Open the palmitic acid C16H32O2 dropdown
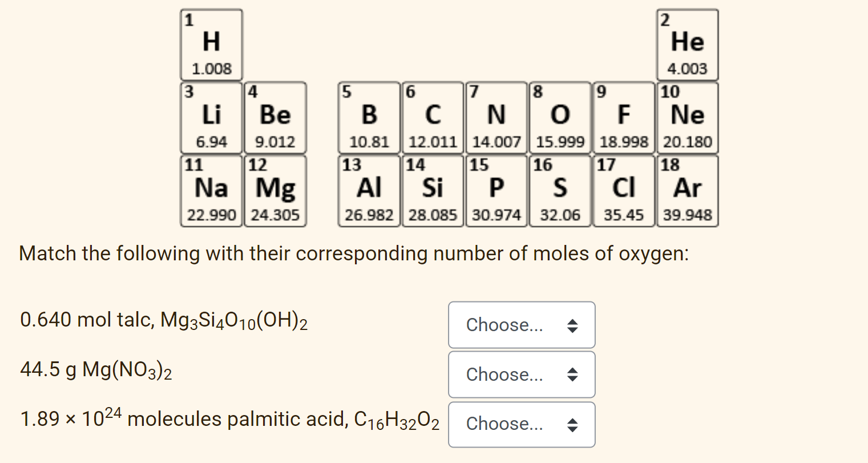 point(522,424)
